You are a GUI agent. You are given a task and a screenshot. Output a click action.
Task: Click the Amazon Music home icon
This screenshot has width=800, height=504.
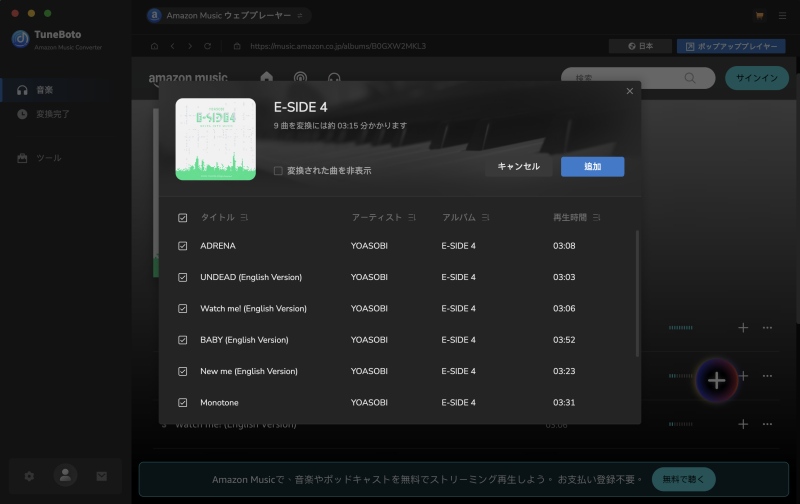(266, 77)
